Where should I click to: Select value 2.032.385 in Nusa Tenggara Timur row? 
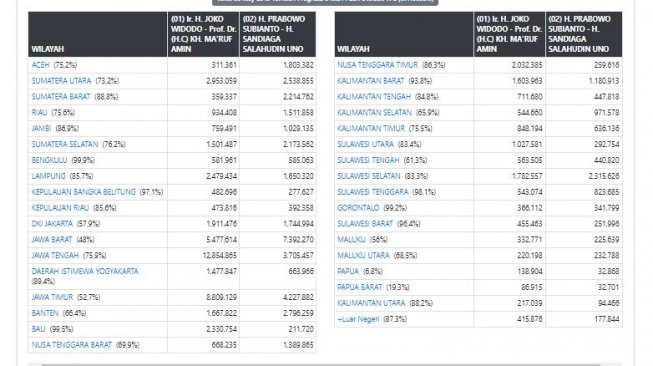527,65
